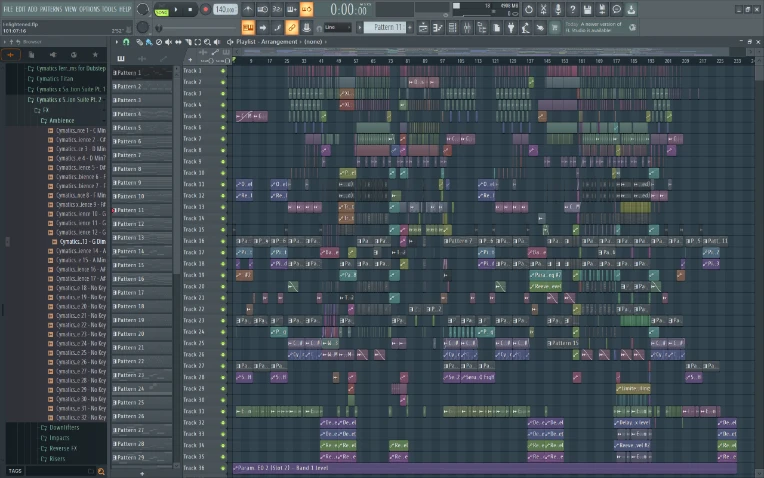764x478 pixels.
Task: Toggle the playlist magnet snap icon
Action: [126, 42]
